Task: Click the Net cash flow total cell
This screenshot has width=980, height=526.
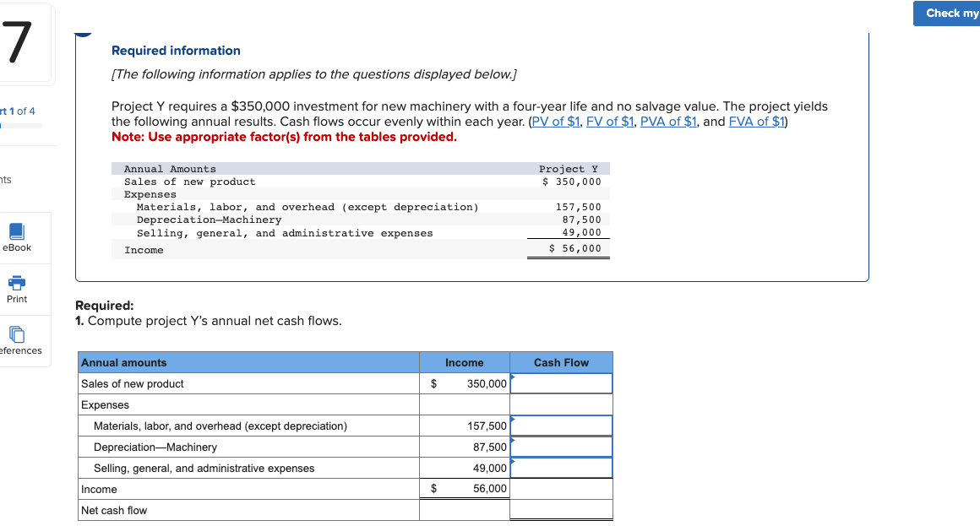Action: (561, 510)
